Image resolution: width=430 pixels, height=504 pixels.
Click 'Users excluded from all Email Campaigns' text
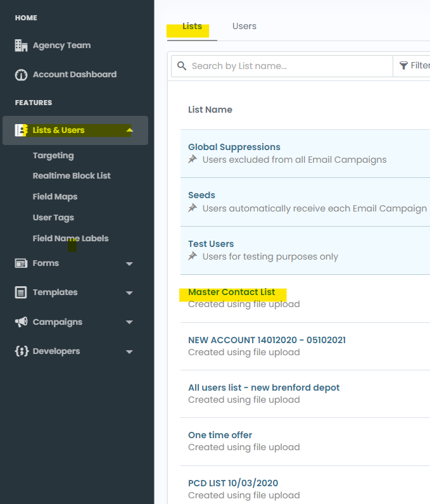coord(294,160)
